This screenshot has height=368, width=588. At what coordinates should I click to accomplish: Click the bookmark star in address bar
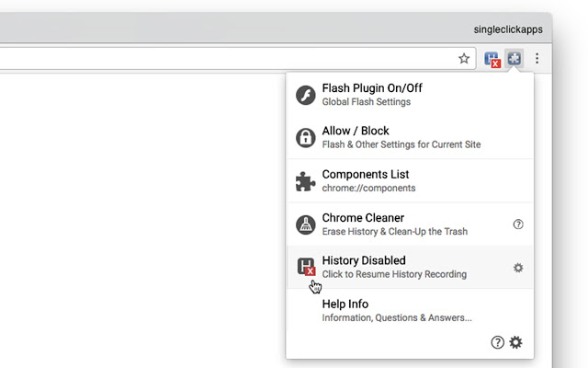464,58
